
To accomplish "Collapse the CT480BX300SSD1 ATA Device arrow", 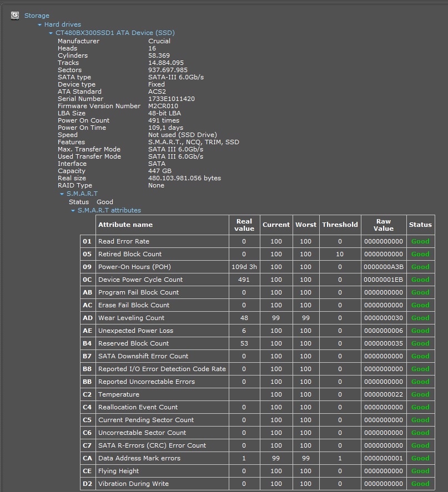I will point(51,33).
